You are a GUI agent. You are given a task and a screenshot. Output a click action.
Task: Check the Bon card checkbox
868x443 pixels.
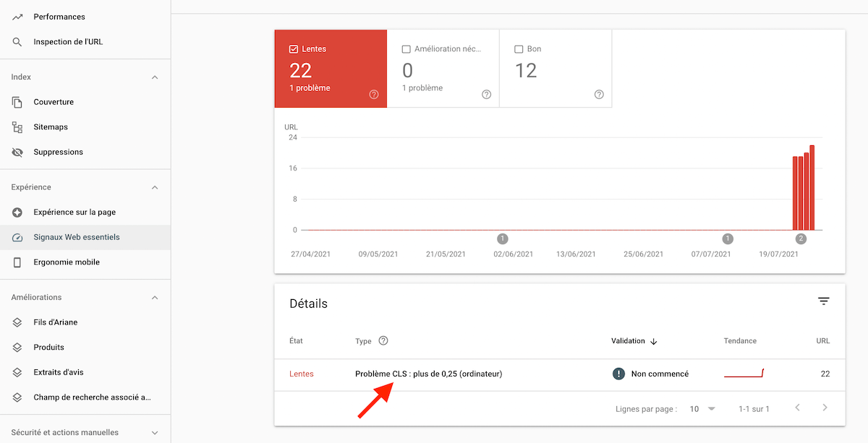(518, 49)
